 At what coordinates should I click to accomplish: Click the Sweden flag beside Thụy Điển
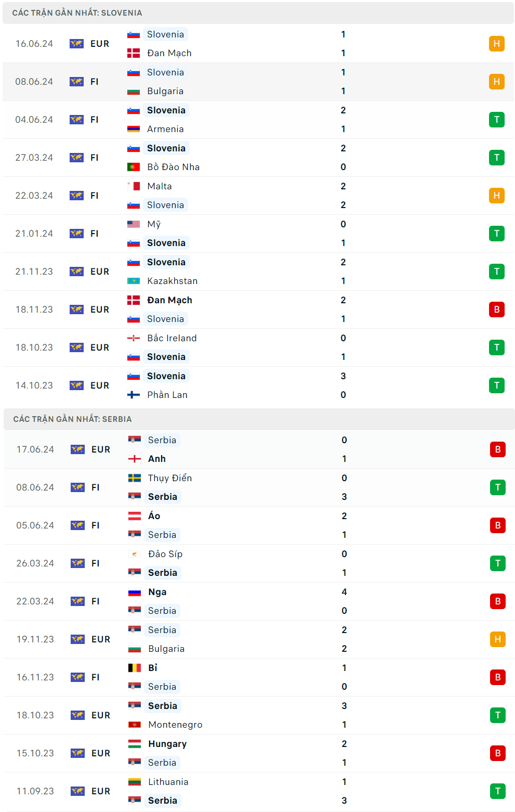click(x=135, y=478)
